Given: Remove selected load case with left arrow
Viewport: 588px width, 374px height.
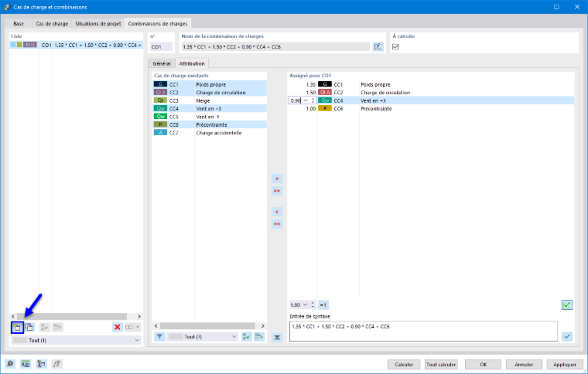Looking at the screenshot, I should (x=277, y=212).
